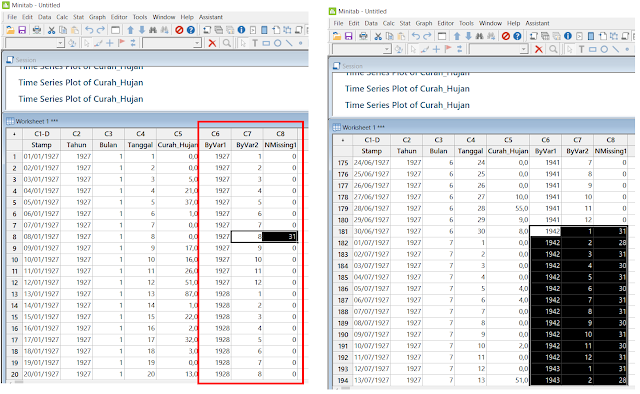640x394 pixels.
Task: Open Tools menu in right window
Action: (466, 23)
